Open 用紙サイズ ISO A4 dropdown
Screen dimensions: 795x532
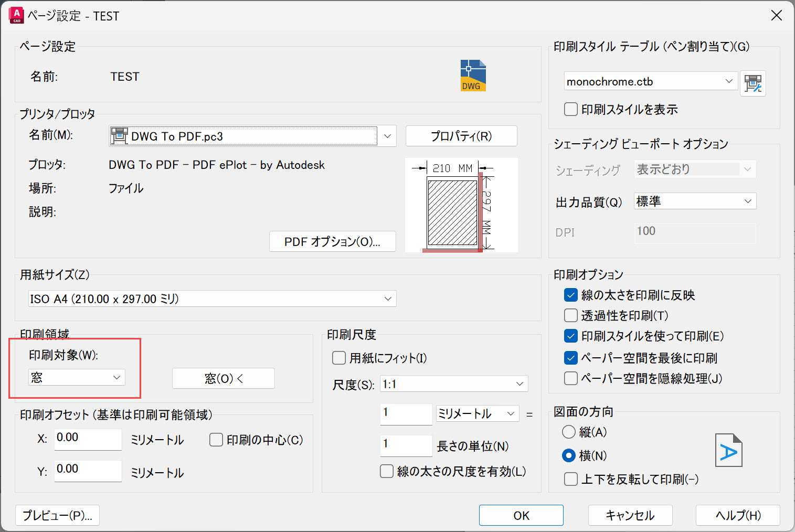tap(213, 299)
